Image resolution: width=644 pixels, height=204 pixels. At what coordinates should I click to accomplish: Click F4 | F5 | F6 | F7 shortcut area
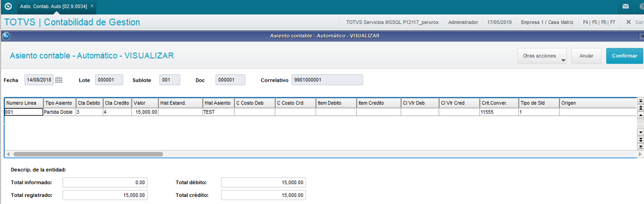coord(599,22)
